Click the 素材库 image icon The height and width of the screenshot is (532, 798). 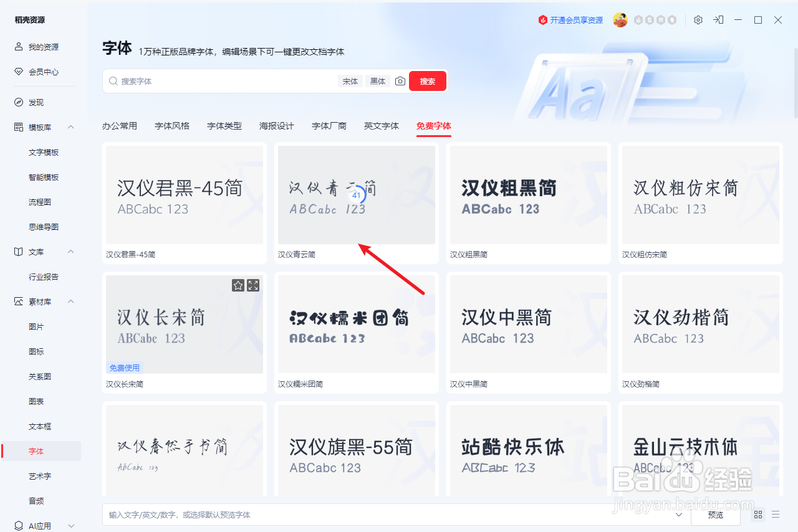pyautogui.click(x=19, y=302)
